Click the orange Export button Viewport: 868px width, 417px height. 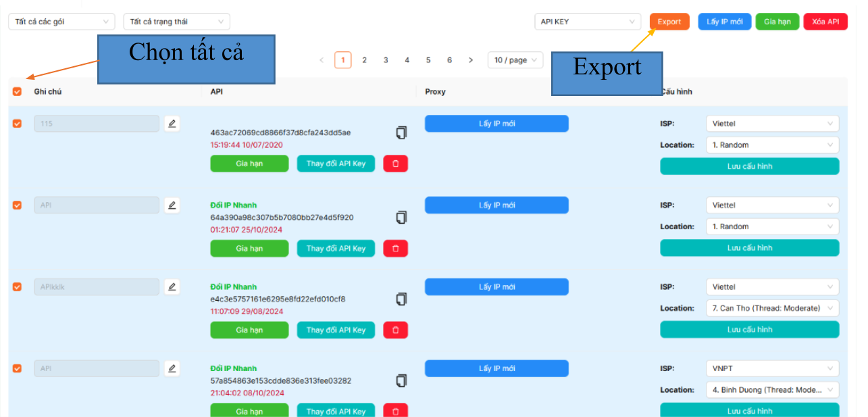coord(669,22)
